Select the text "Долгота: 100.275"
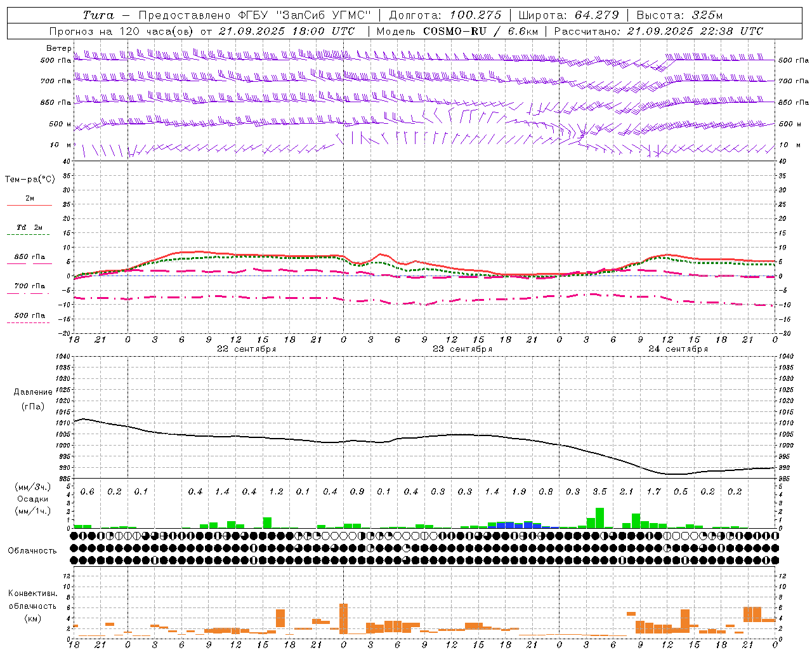This screenshot has height=650, width=812. pos(445,15)
